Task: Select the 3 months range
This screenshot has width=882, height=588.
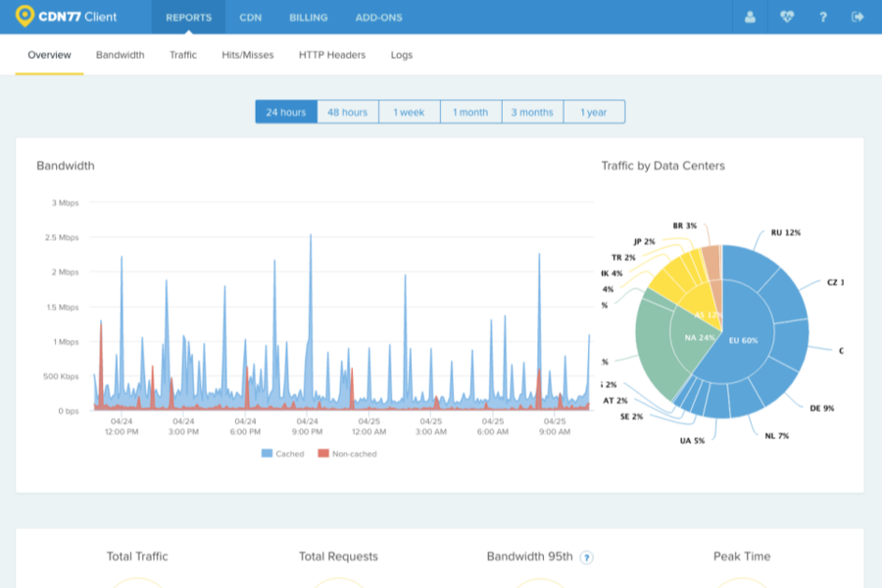Action: click(x=532, y=112)
